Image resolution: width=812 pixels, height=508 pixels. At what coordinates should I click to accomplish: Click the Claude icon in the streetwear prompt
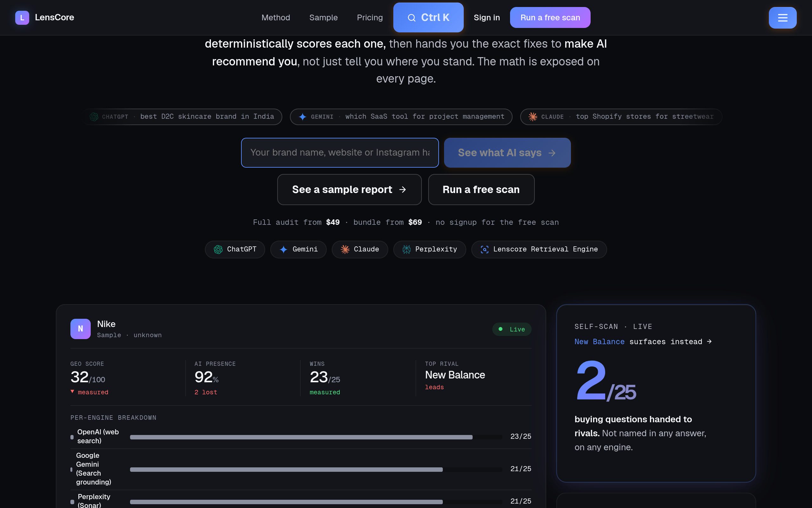533,117
